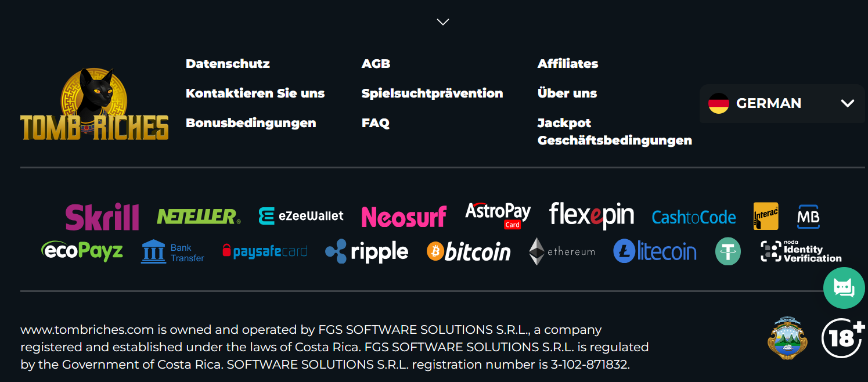Image resolution: width=868 pixels, height=382 pixels.
Task: Select the Bitcoin payment icon
Action: (469, 251)
